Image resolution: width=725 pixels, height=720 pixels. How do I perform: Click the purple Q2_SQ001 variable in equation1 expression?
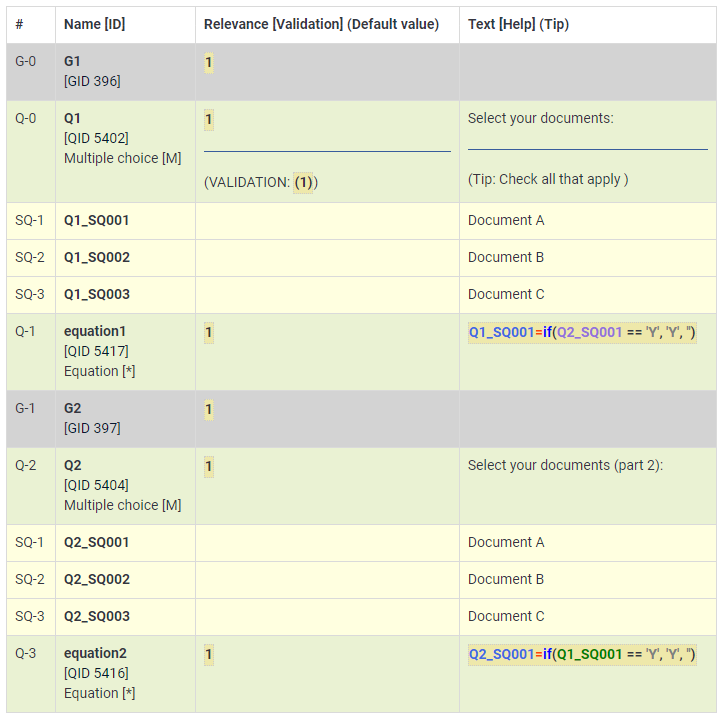click(590, 332)
